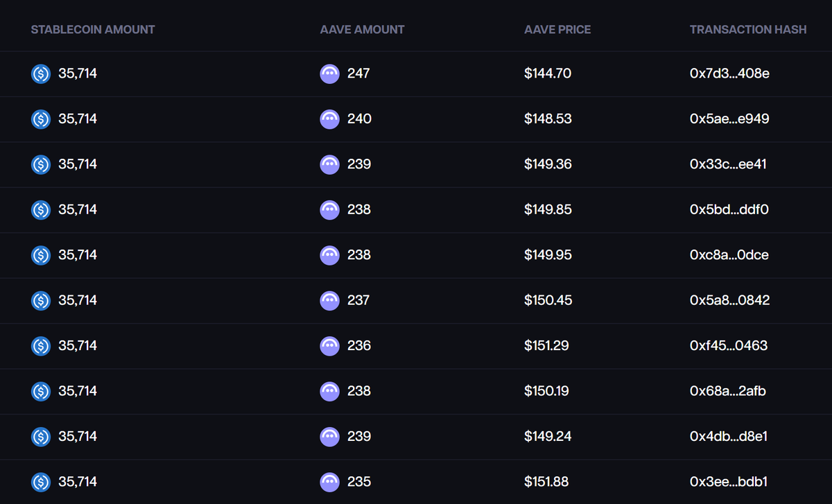Click the AAVE icon next to 237
The height and width of the screenshot is (504, 832).
tap(329, 300)
